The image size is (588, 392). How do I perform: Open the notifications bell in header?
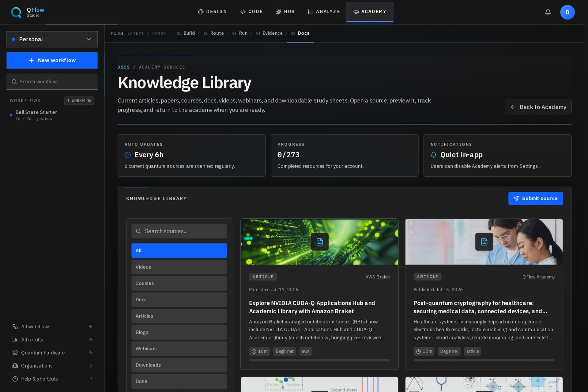[x=548, y=12]
